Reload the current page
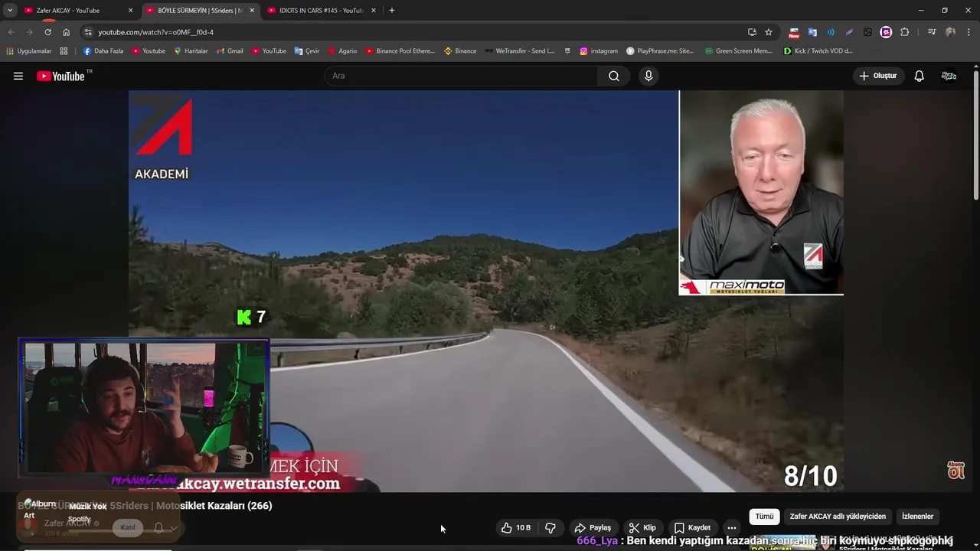Screen dimensions: 980x551 tap(47, 32)
